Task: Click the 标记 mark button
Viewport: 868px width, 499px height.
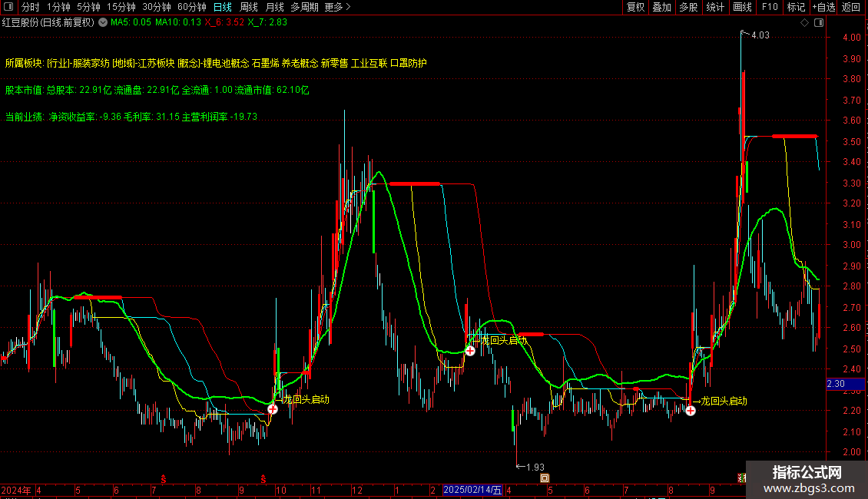Action: [x=796, y=7]
